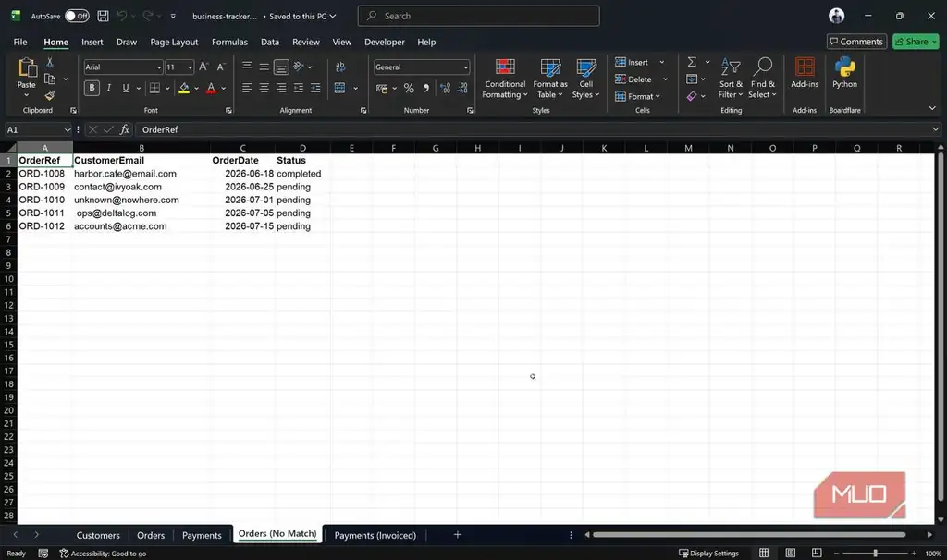Increase font size with larger A

click(x=203, y=67)
